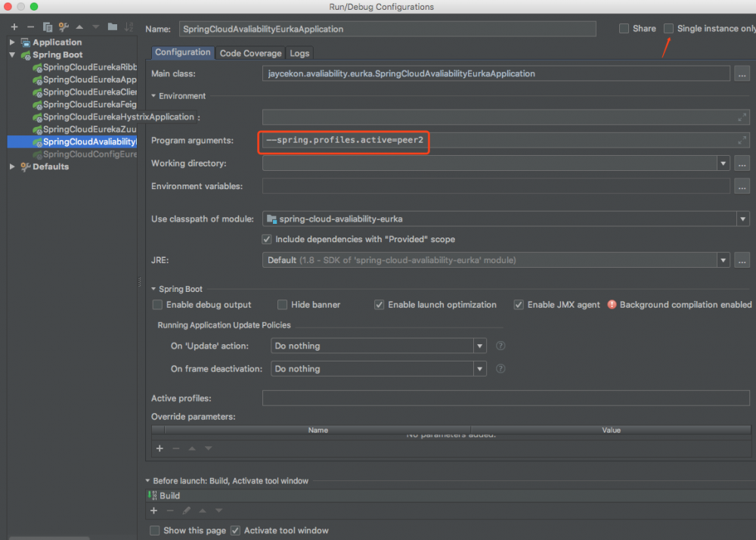Viewport: 756px width, 540px height.
Task: Check Show this page option
Action: 155,530
